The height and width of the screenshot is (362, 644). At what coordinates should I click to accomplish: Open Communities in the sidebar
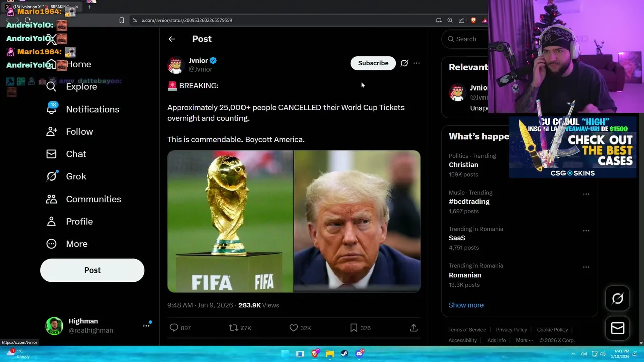point(84,199)
